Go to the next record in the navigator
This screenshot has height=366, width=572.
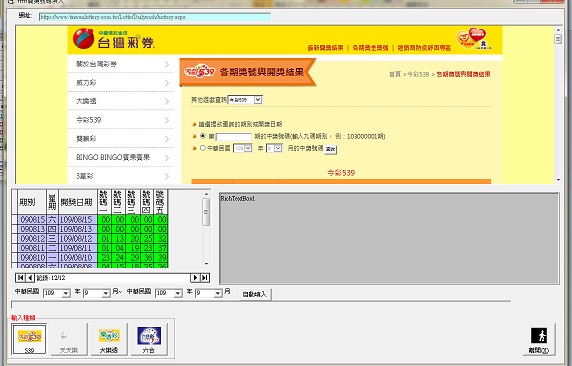click(x=196, y=278)
